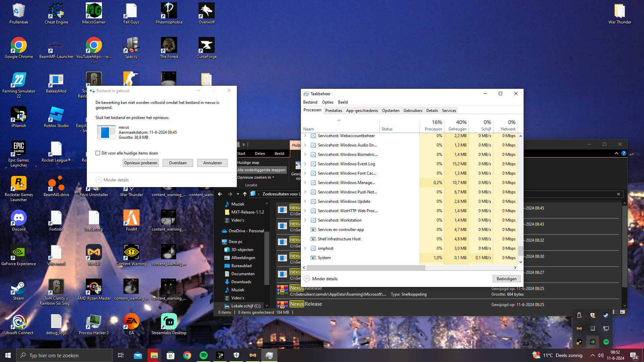Image resolution: width=644 pixels, height=362 pixels.
Task: Click the 'Opnieuw proberen' button
Action: (141, 163)
